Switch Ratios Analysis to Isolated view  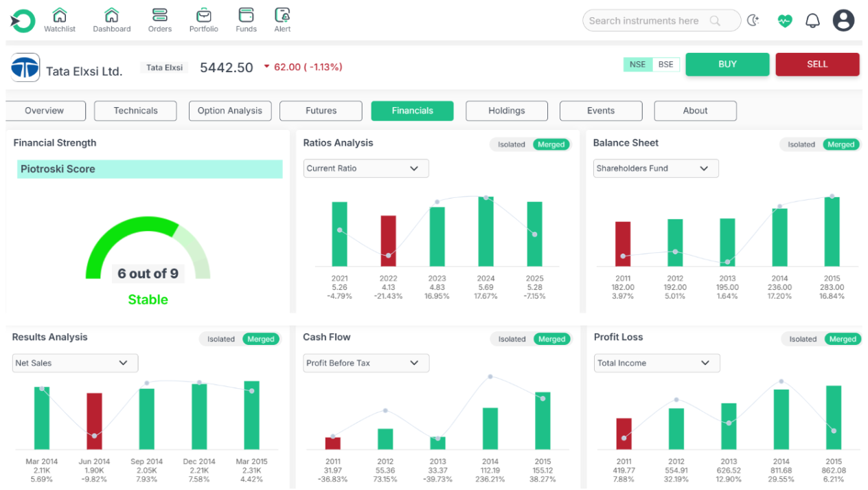click(512, 144)
